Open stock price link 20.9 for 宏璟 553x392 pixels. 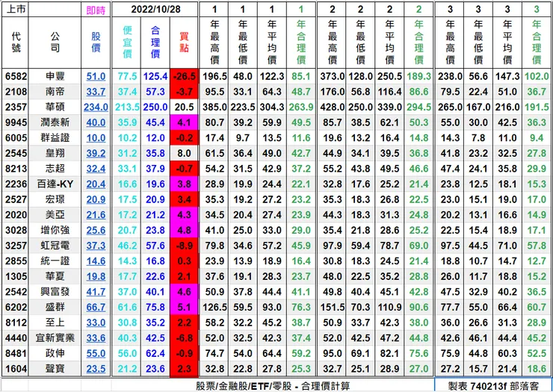[x=96, y=199]
